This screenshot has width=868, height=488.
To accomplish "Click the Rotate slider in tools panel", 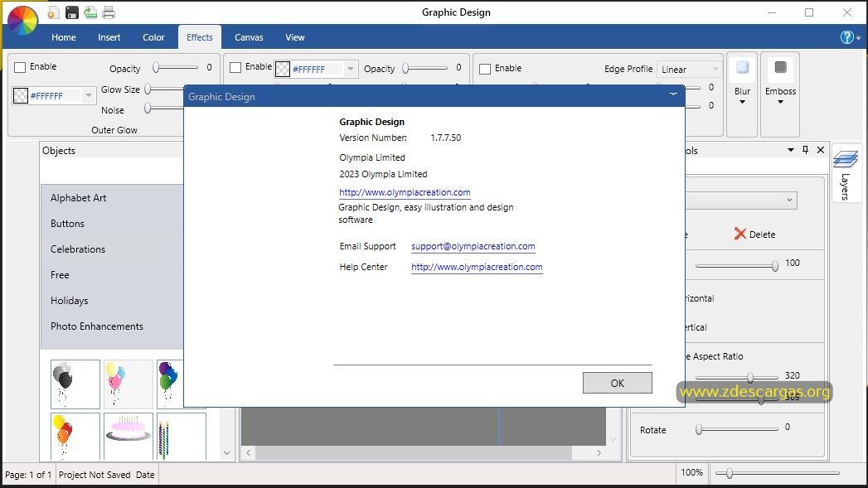I will pos(737,429).
